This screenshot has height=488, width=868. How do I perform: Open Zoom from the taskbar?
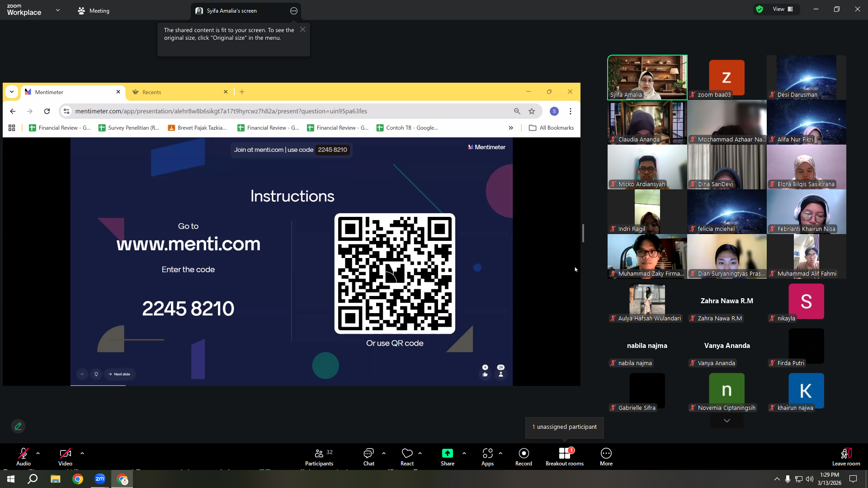tap(100, 479)
